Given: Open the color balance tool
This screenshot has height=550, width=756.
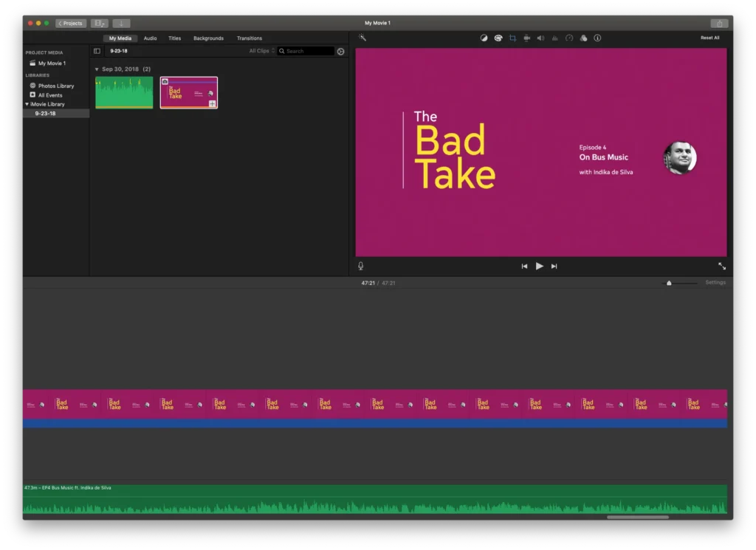Looking at the screenshot, I should coord(484,38).
